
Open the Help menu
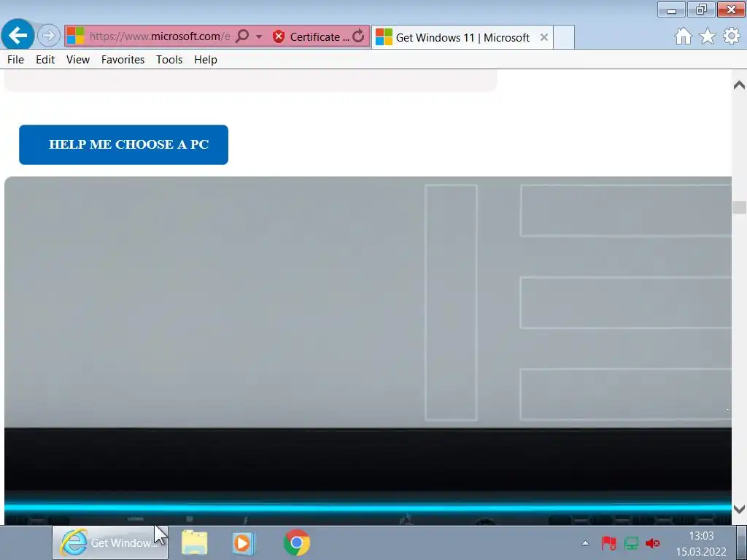tap(205, 60)
